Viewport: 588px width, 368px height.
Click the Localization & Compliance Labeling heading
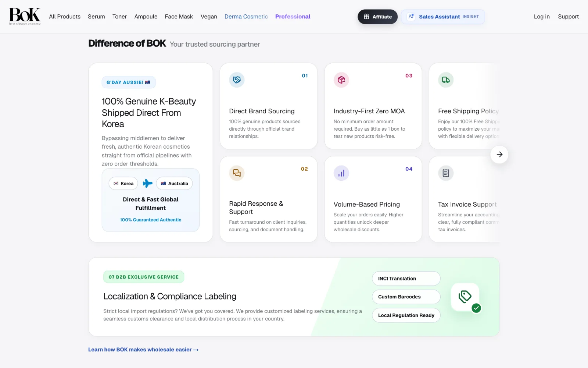[170, 296]
